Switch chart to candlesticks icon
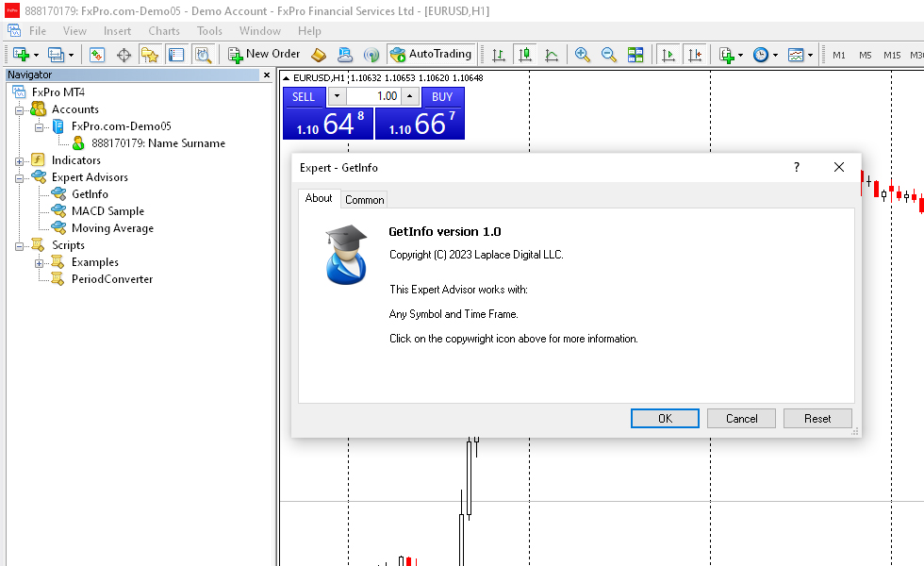This screenshot has width=924, height=566. (524, 55)
